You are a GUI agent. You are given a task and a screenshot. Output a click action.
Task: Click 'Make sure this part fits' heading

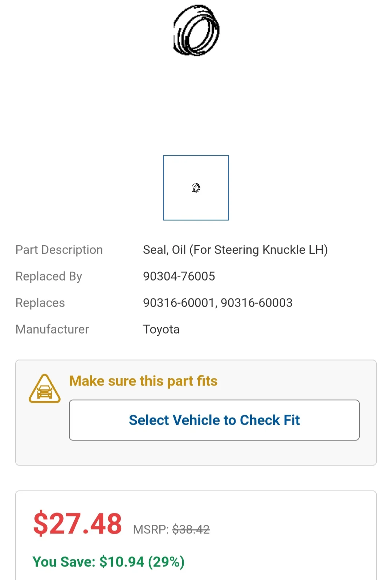[x=143, y=381]
